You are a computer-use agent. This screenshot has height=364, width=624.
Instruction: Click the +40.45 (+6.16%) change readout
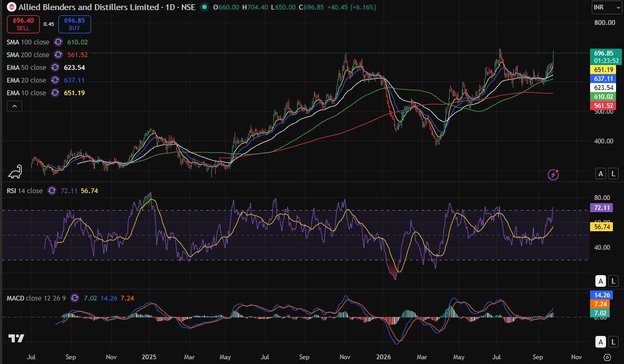351,7
